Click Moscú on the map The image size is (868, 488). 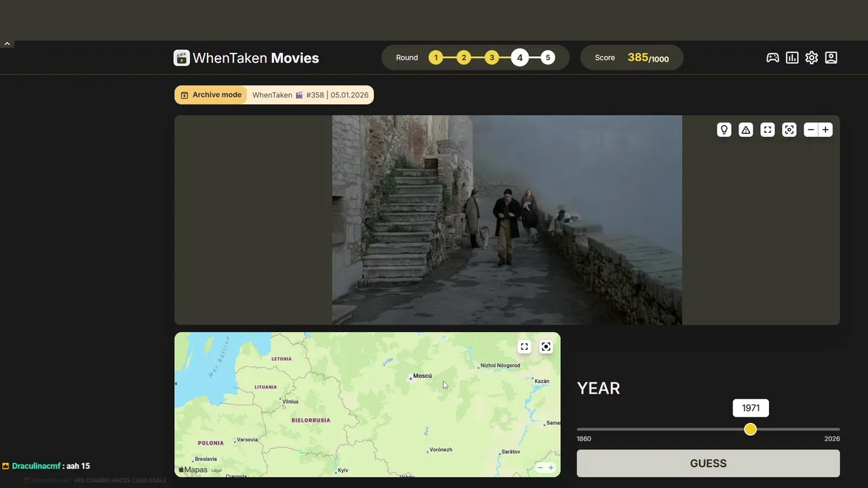422,375
